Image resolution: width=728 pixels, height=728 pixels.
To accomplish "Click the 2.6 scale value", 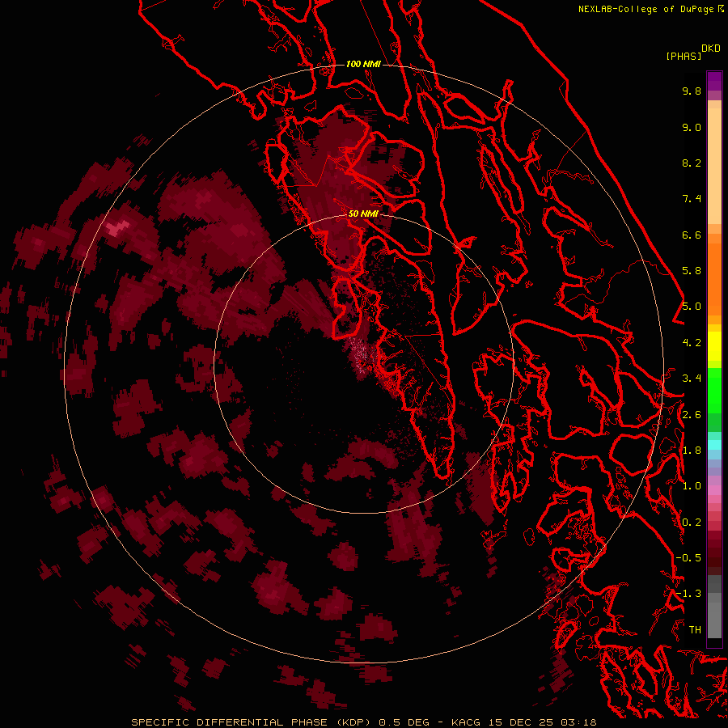I will (x=692, y=415).
